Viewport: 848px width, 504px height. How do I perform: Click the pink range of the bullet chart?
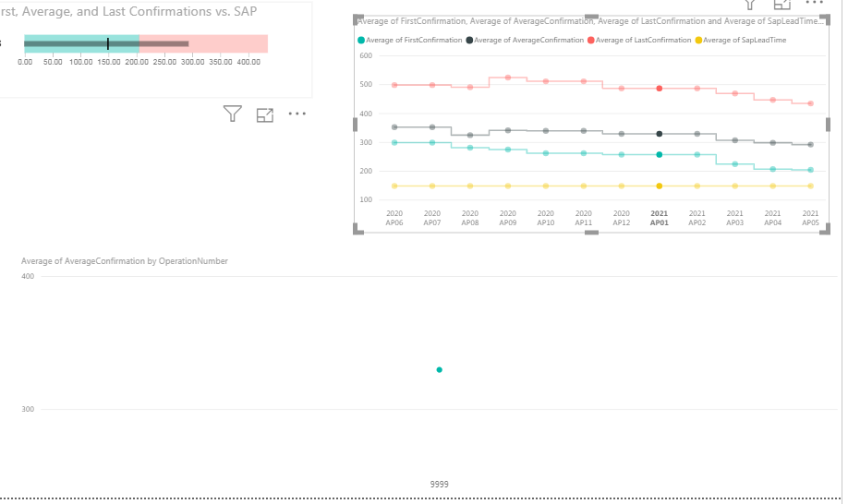(203, 43)
